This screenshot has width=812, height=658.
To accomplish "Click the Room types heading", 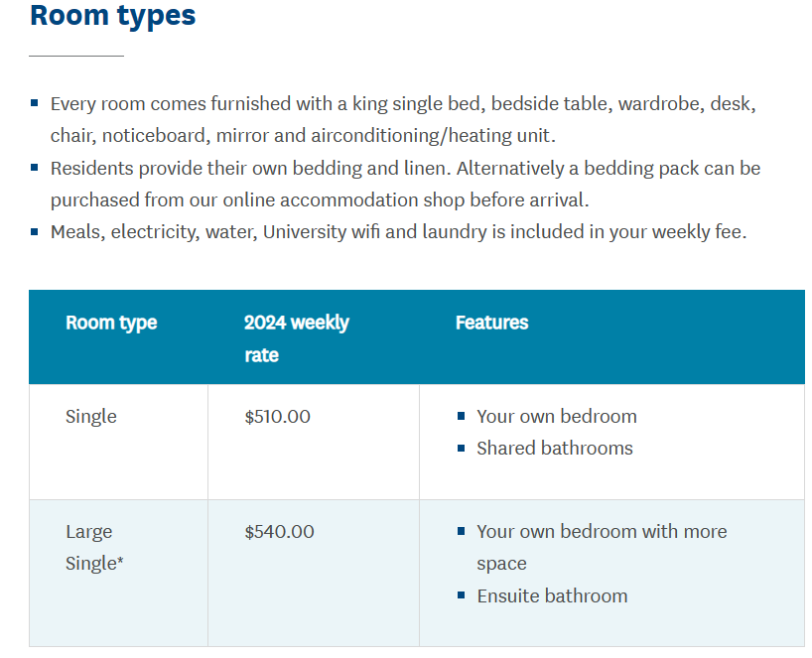I will click(x=112, y=15).
